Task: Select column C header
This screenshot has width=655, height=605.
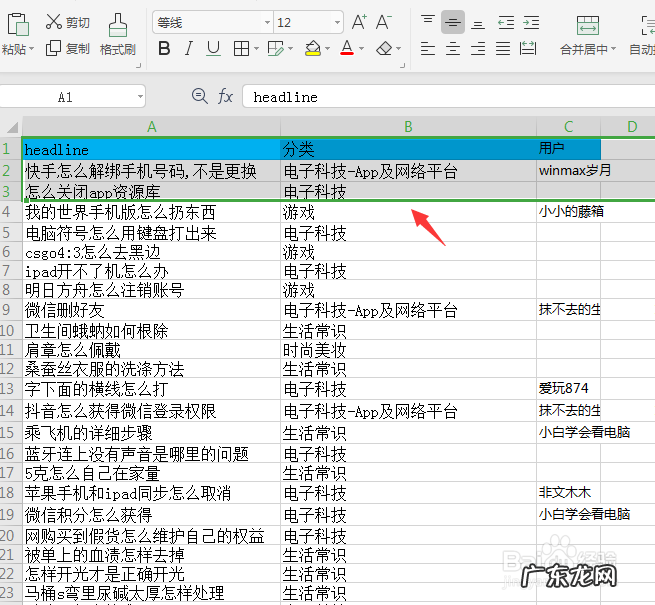Action: coord(568,127)
